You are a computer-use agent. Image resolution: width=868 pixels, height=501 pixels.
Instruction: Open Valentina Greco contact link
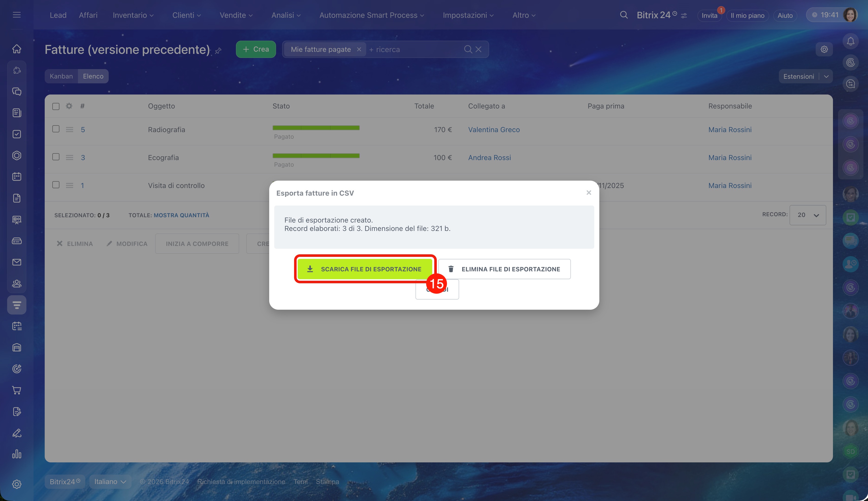point(494,129)
